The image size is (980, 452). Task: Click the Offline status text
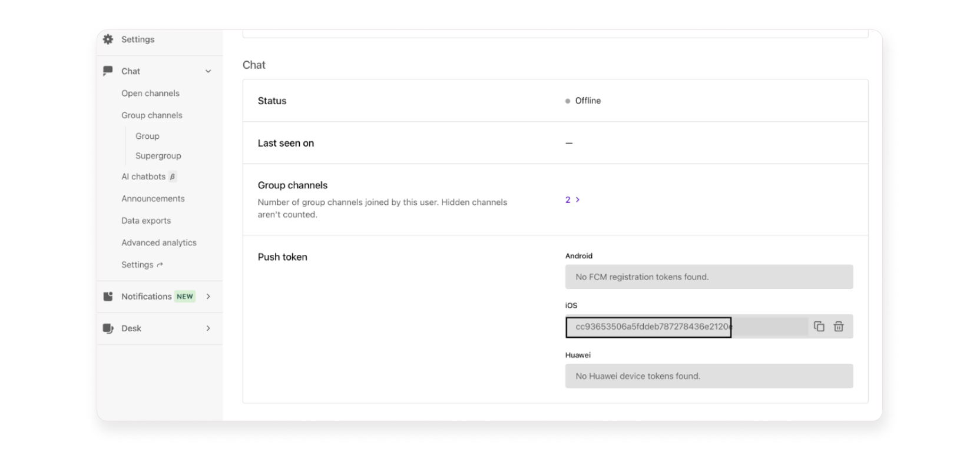pos(588,101)
